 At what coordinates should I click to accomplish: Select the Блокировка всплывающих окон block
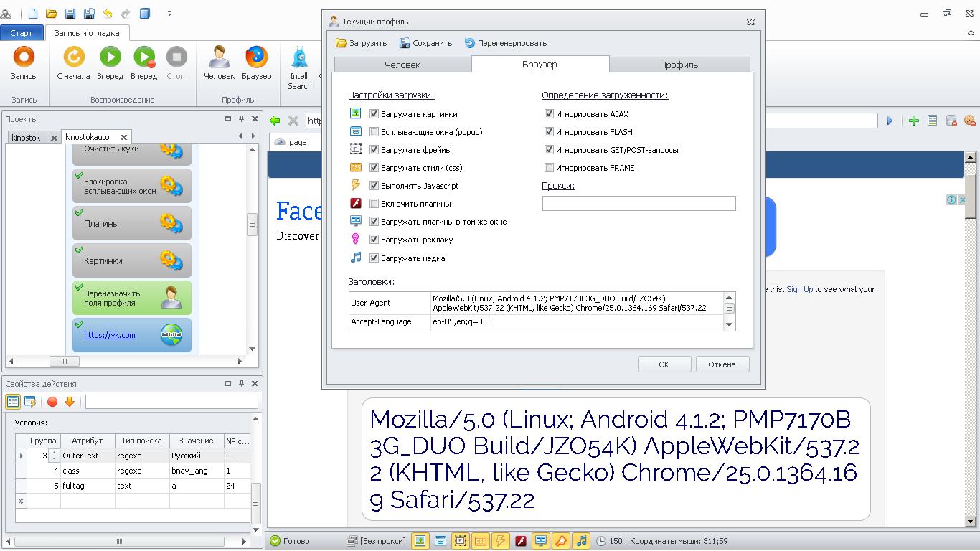click(132, 186)
